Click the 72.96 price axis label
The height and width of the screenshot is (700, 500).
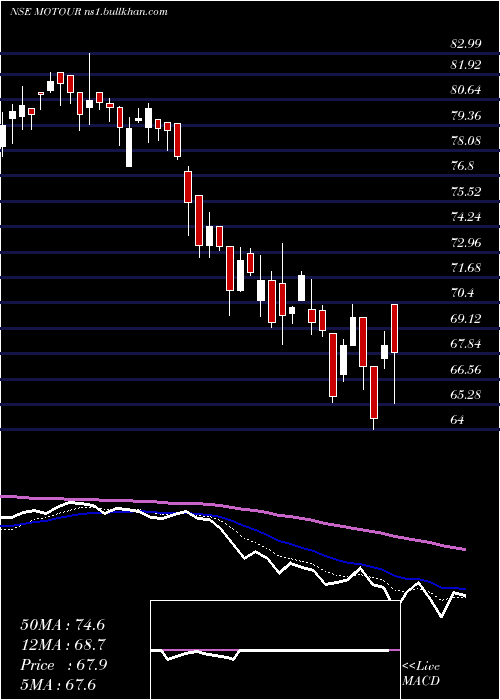(x=466, y=242)
